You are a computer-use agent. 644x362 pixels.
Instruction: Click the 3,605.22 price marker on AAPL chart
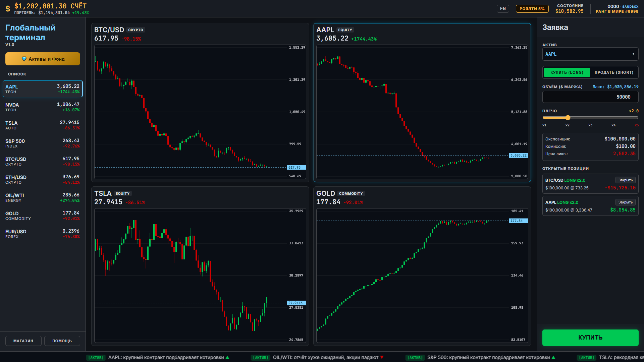[519, 156]
